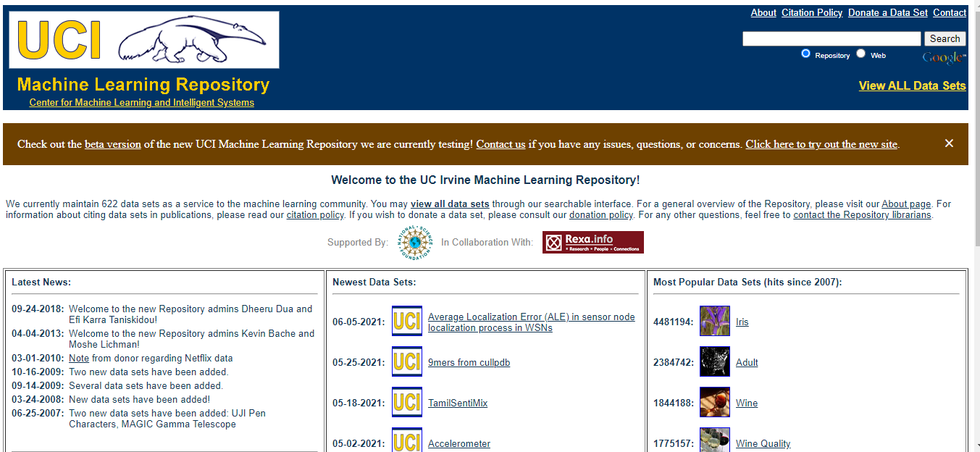
Task: Click the 10-16-2009 news entry date
Action: click(x=38, y=372)
